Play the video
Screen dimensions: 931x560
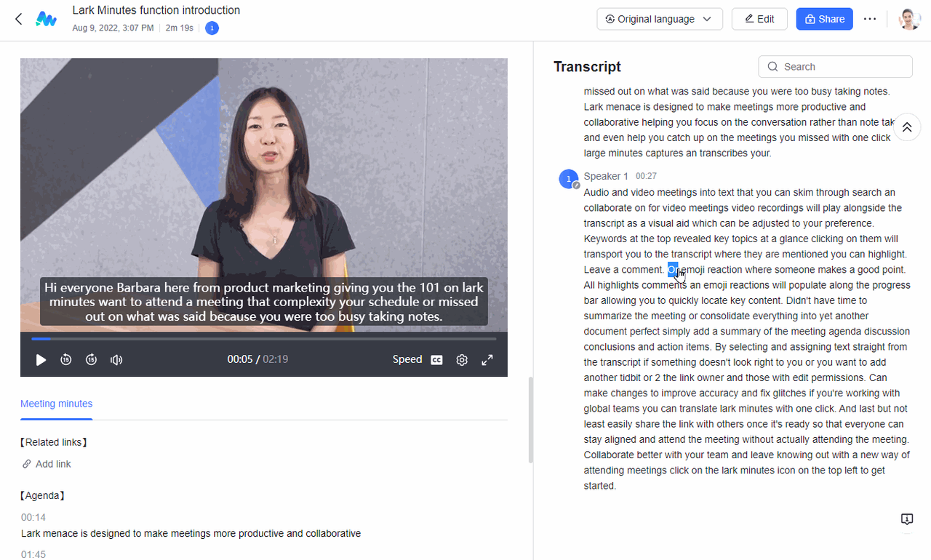(41, 360)
